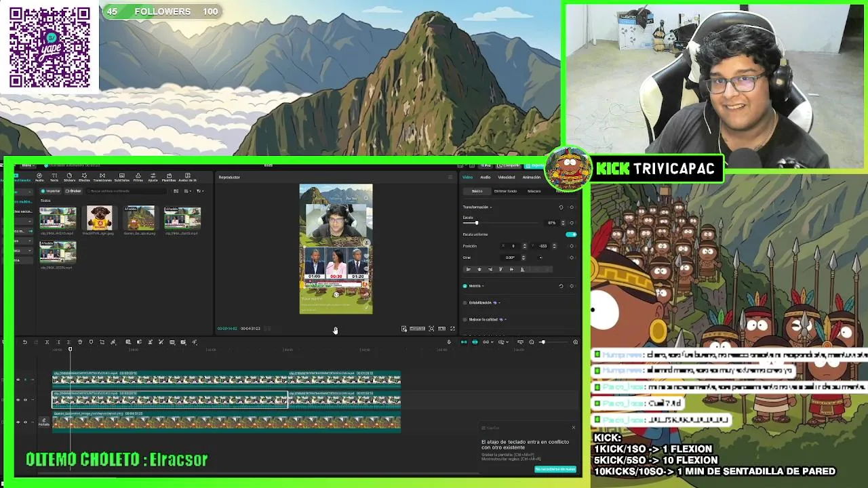This screenshot has height=488, width=868.
Task: Open the CapCut Menu dropdown
Action: point(28,165)
